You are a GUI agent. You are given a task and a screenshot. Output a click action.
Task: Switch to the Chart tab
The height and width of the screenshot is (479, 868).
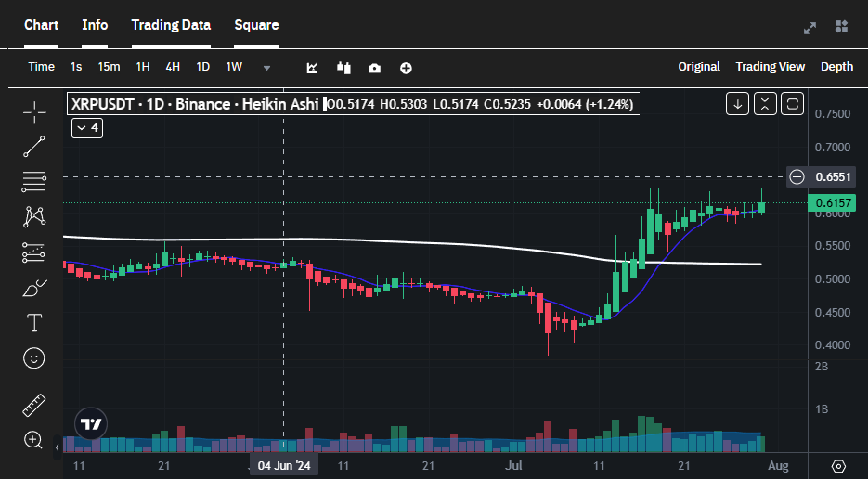click(42, 25)
